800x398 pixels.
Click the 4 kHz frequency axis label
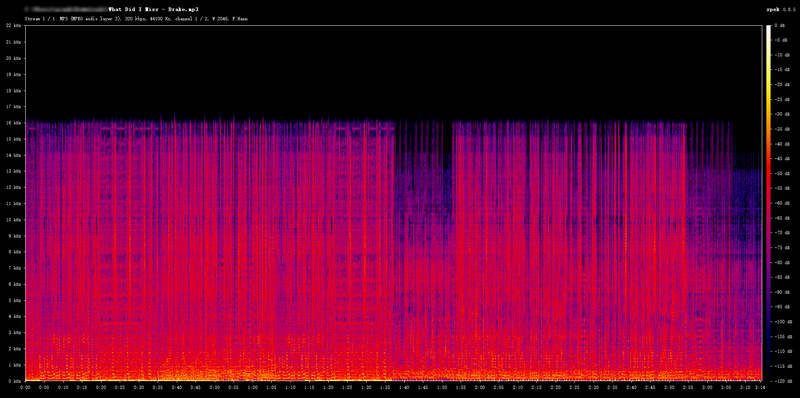[14, 317]
